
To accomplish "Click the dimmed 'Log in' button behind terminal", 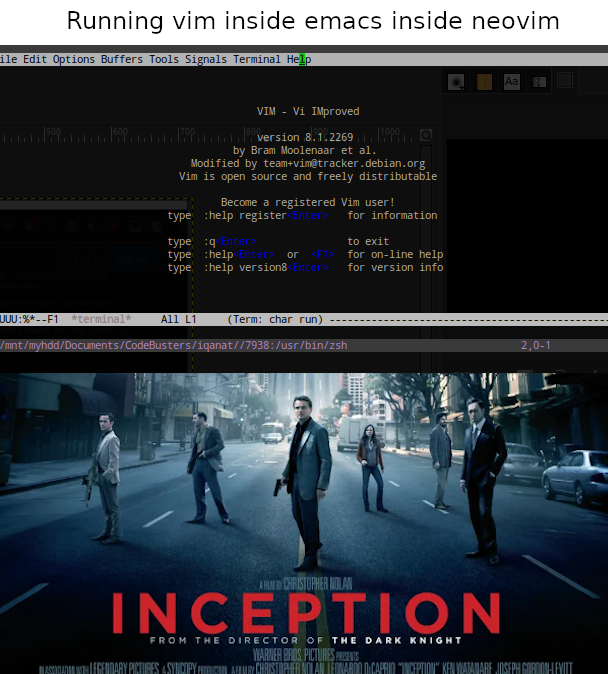I will coord(87,258).
